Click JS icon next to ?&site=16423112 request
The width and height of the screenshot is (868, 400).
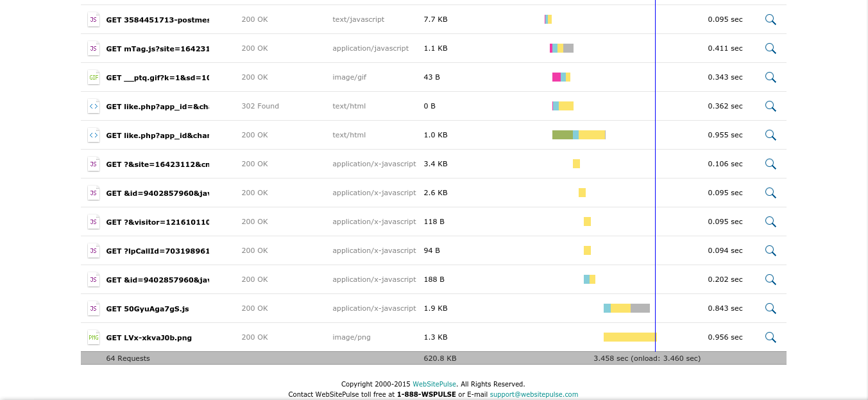tap(94, 164)
